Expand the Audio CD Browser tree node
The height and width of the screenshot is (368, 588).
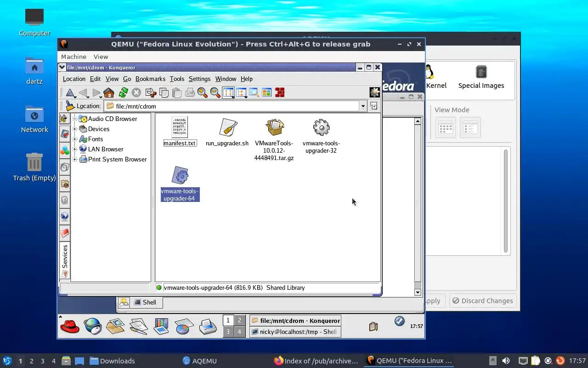[74, 119]
